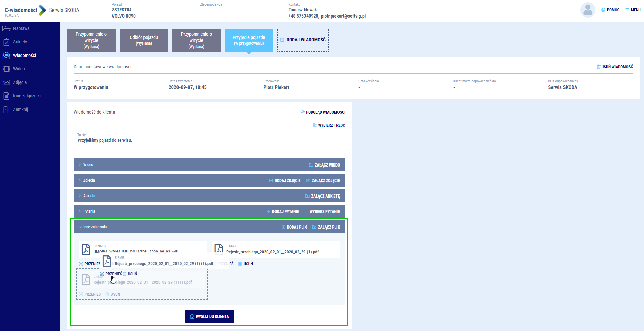Click DODAJ WIADOMOŚĆ to add message
644x331 pixels.
tap(303, 40)
